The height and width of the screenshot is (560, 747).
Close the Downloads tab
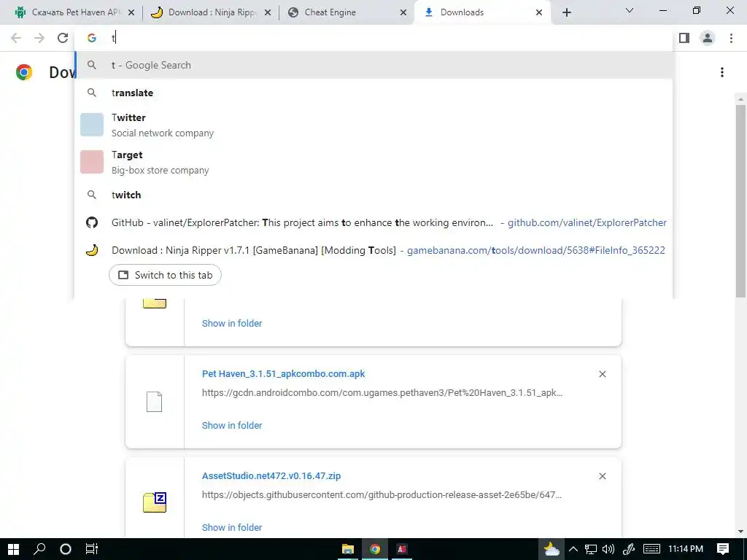pyautogui.click(x=539, y=12)
